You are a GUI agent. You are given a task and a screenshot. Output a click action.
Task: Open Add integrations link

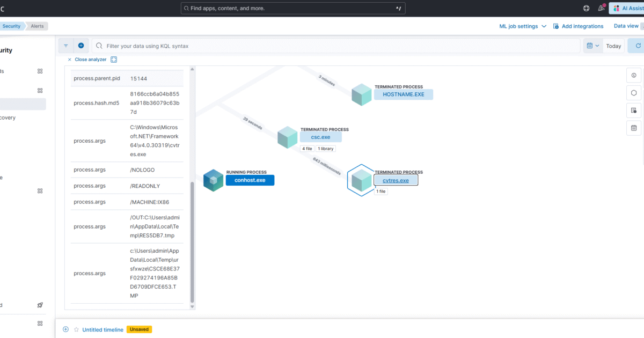[578, 26]
